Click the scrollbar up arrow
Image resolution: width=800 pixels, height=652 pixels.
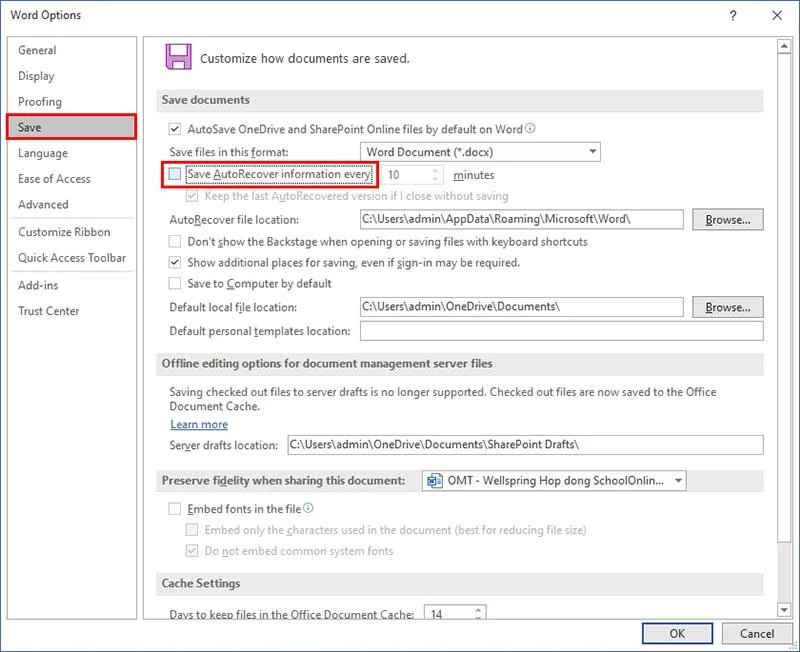coord(784,46)
